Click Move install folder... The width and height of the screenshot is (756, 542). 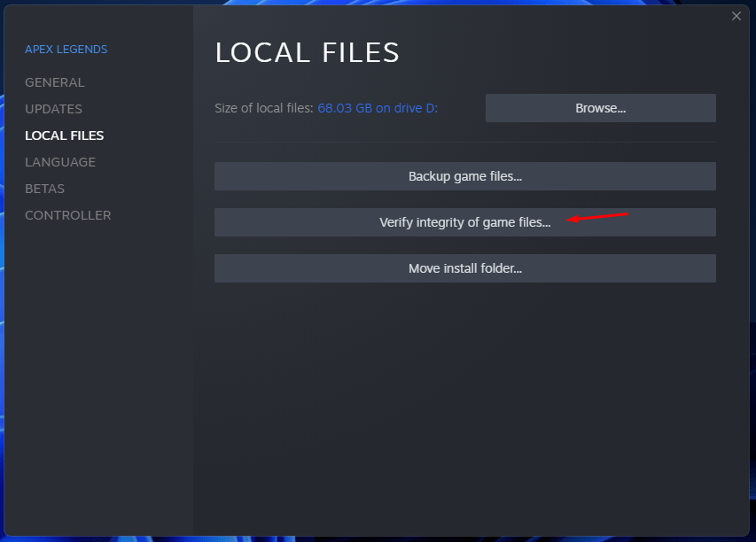coord(464,267)
